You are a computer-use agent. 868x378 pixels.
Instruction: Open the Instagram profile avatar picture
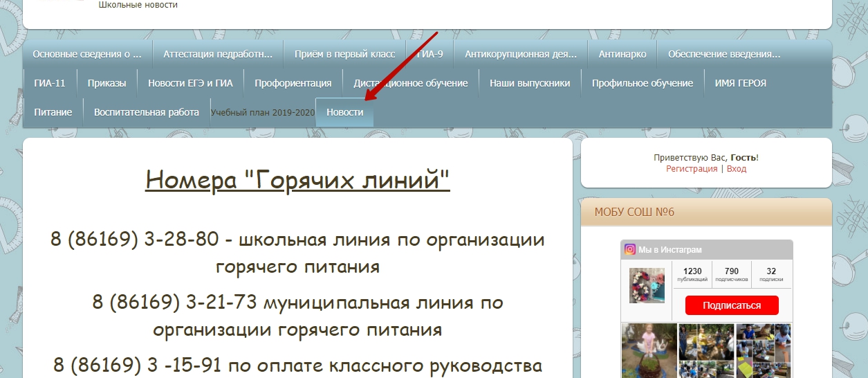[647, 285]
